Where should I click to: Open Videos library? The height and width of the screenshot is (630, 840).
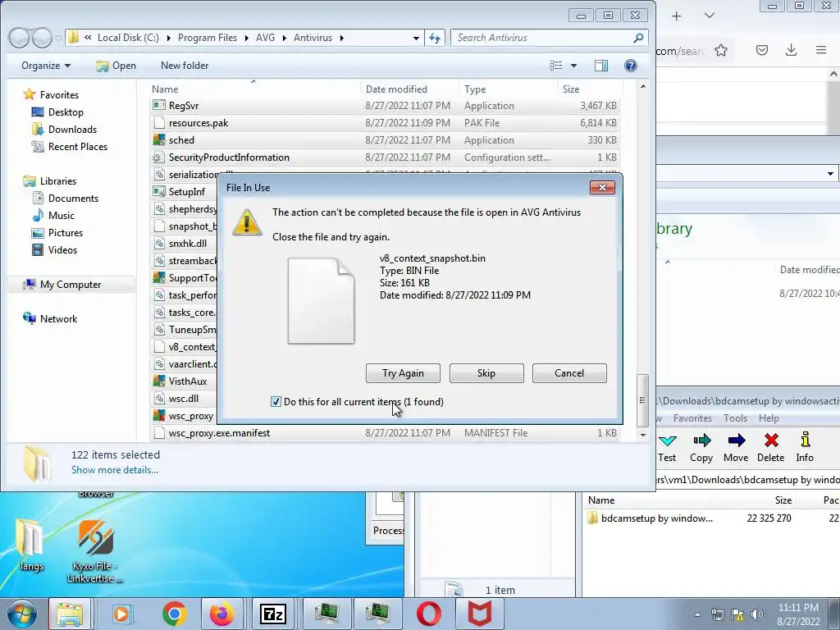coord(62,249)
